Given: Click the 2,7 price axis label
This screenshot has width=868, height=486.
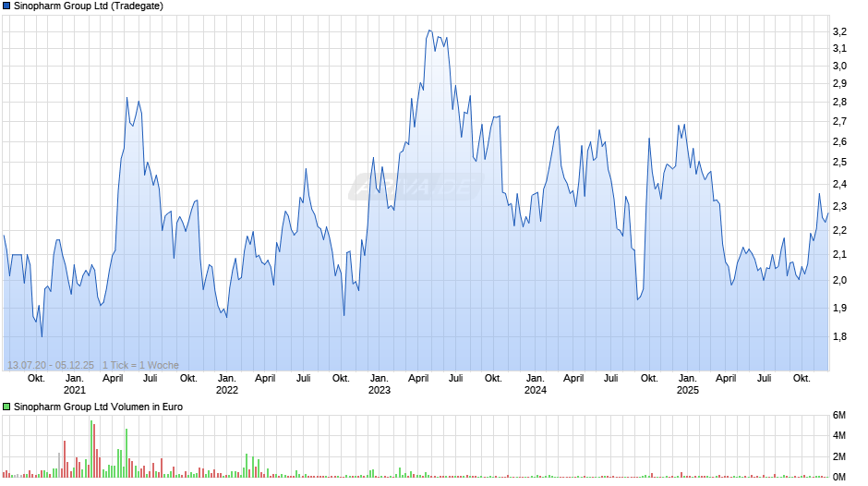Looking at the screenshot, I should (x=839, y=121).
